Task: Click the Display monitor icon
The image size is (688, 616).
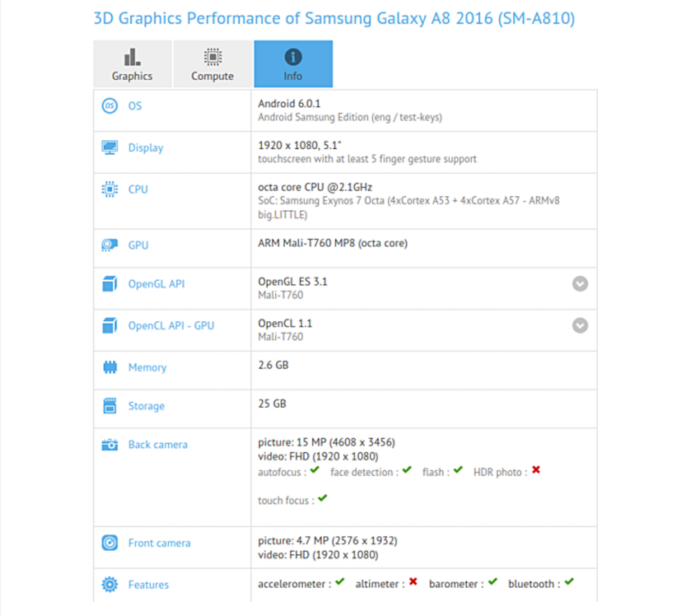Action: click(109, 147)
